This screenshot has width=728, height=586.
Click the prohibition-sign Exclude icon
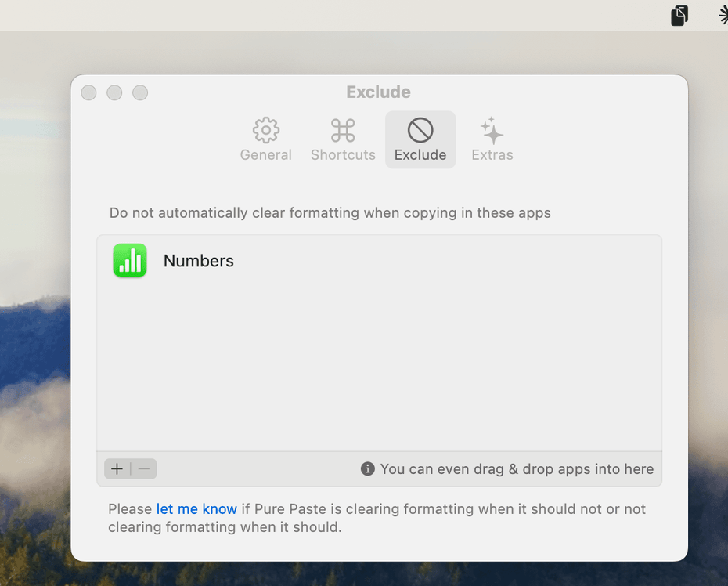coord(420,130)
